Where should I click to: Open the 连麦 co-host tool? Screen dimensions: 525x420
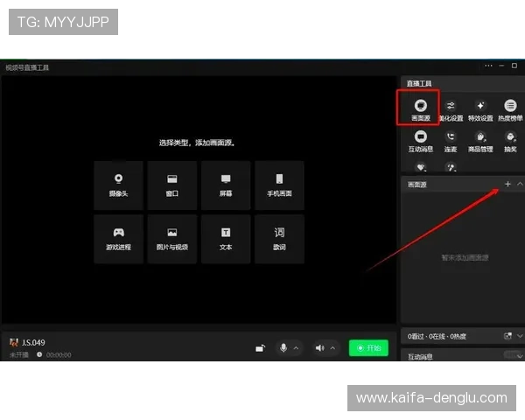[x=451, y=140]
